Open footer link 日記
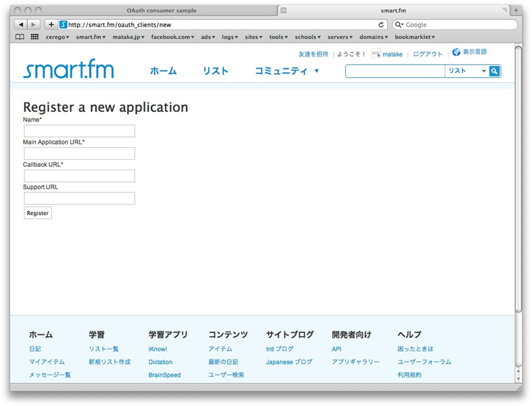Image resolution: width=532 pixels, height=406 pixels. [35, 349]
